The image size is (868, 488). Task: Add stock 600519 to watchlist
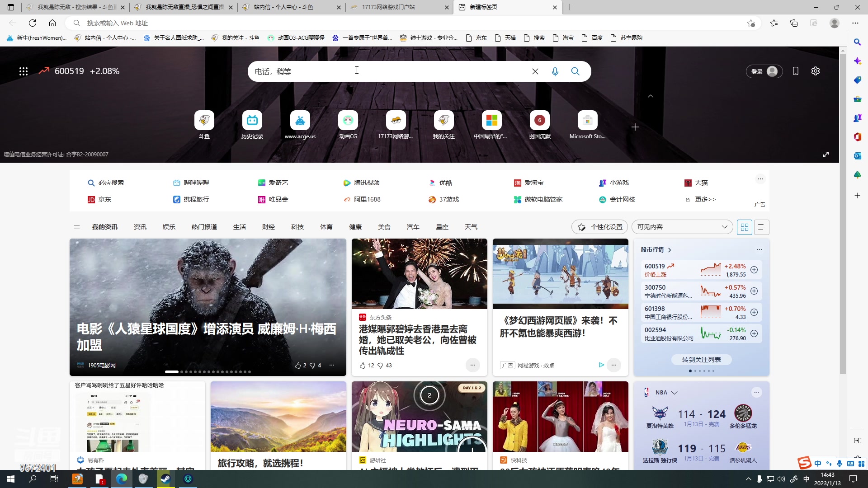[x=754, y=270]
